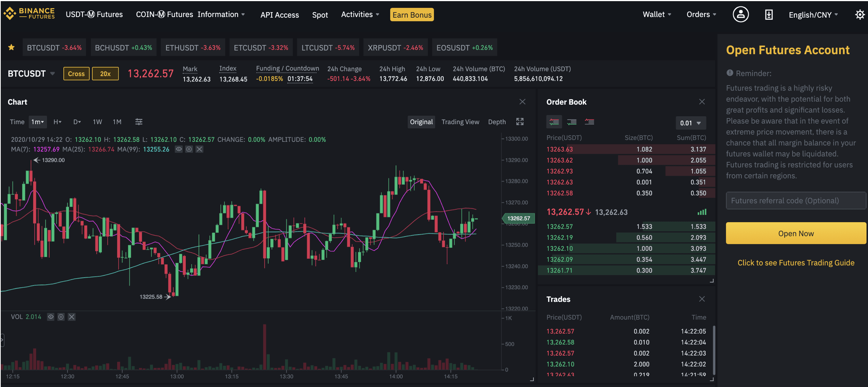Switch chart to Trading View
The width and height of the screenshot is (868, 387).
(x=460, y=122)
